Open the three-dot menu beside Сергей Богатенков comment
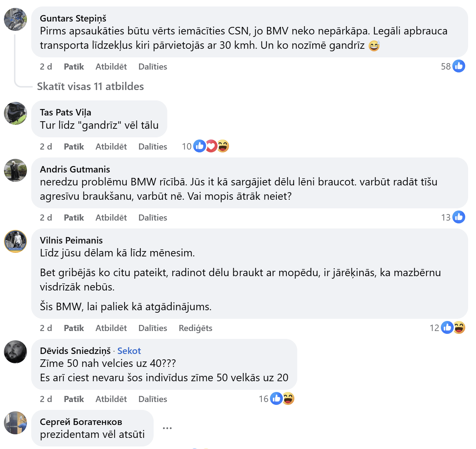The height and width of the screenshot is (449, 476). click(167, 428)
